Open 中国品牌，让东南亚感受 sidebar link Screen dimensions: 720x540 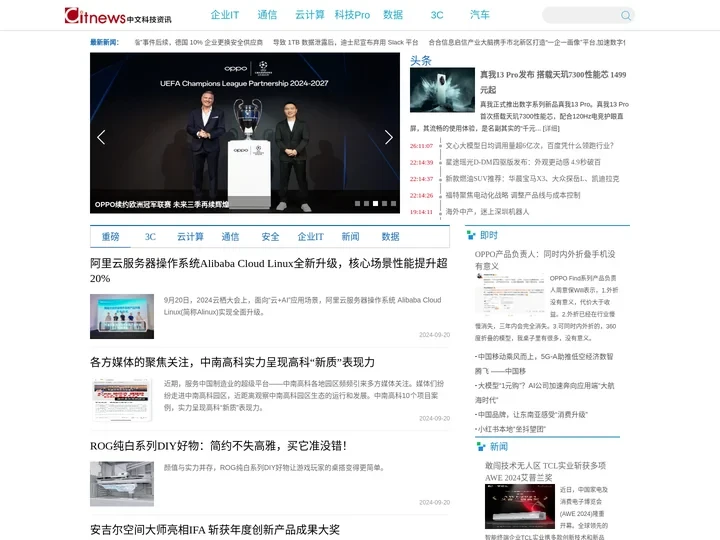pyautogui.click(x=531, y=415)
